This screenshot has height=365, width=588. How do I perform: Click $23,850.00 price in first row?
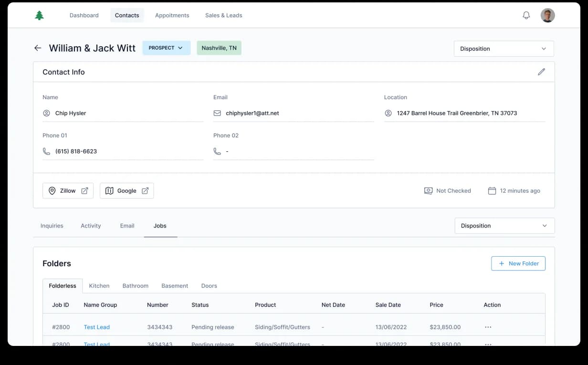pos(445,327)
